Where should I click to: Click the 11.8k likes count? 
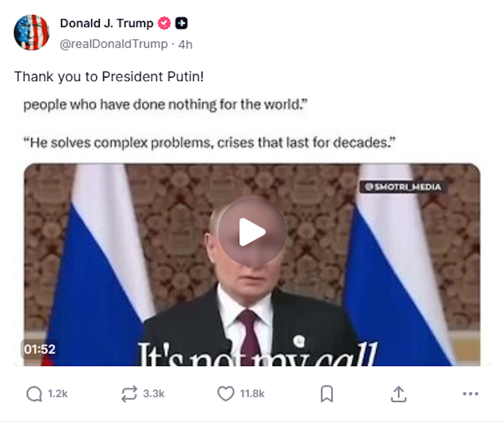(x=252, y=394)
